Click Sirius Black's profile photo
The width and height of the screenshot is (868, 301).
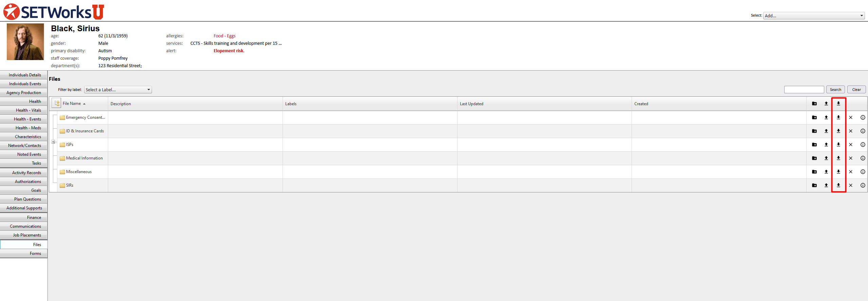tap(25, 42)
